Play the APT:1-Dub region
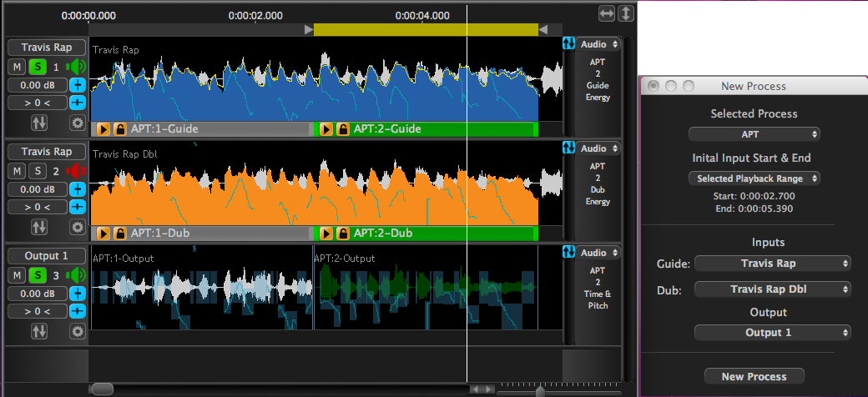Viewport: 868px width, 397px height. tap(104, 234)
